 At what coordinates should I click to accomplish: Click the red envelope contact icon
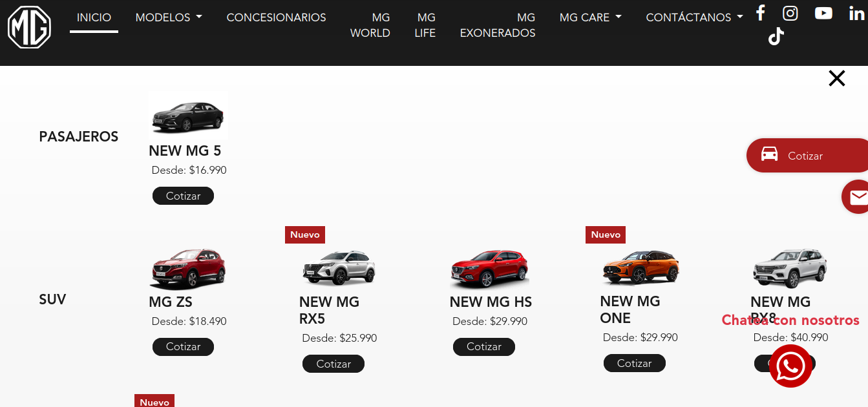tap(856, 197)
